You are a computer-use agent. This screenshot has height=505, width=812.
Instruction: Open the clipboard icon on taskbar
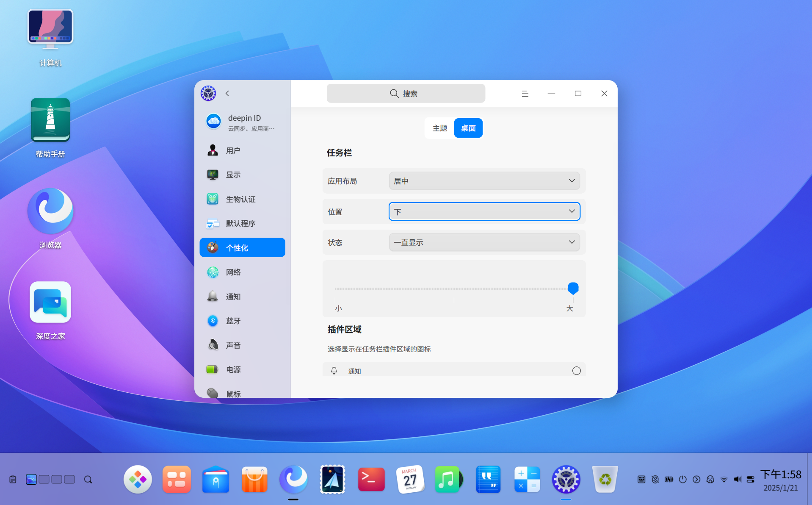[13, 479]
